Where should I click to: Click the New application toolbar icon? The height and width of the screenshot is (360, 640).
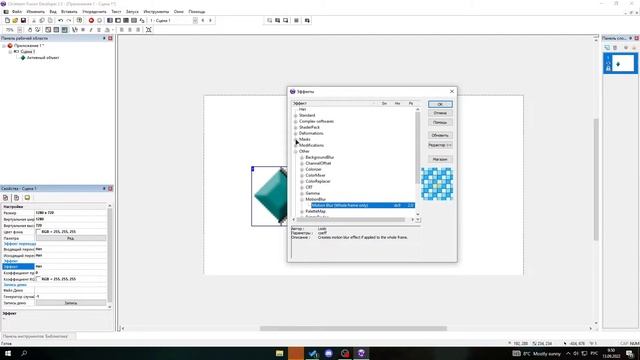[x=7, y=20]
